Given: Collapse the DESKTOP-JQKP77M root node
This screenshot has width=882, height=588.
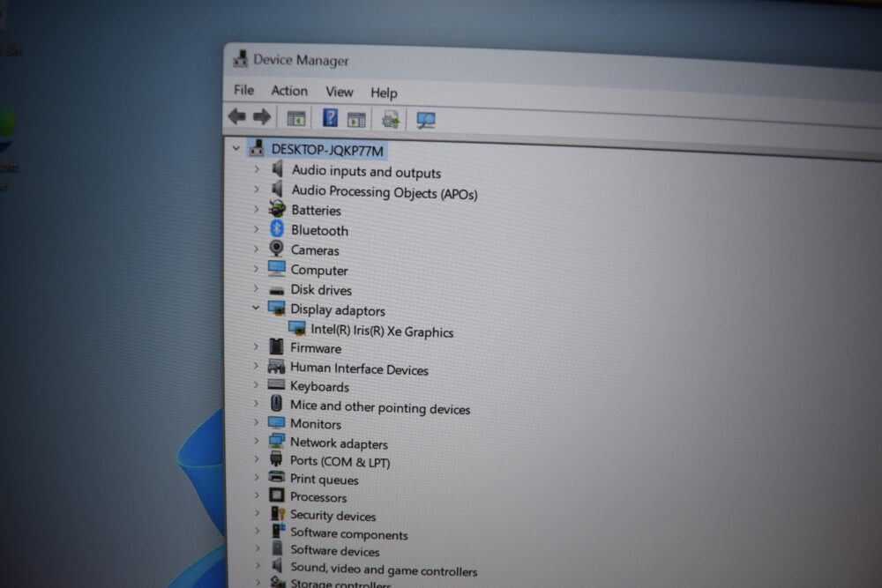Looking at the screenshot, I should click(236, 148).
